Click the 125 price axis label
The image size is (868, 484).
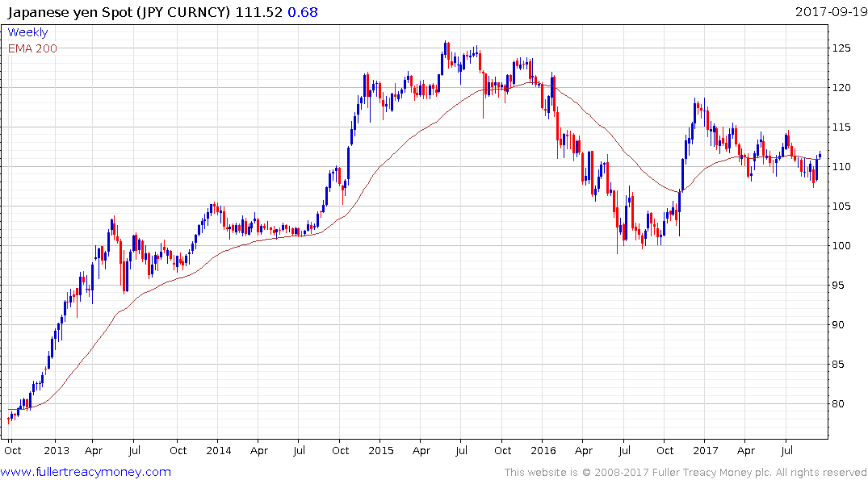pos(841,48)
